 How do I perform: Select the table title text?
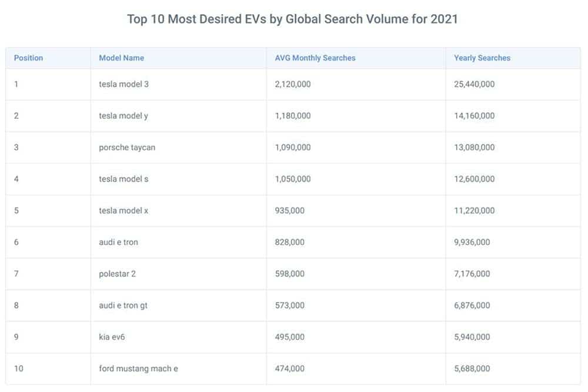pos(294,19)
